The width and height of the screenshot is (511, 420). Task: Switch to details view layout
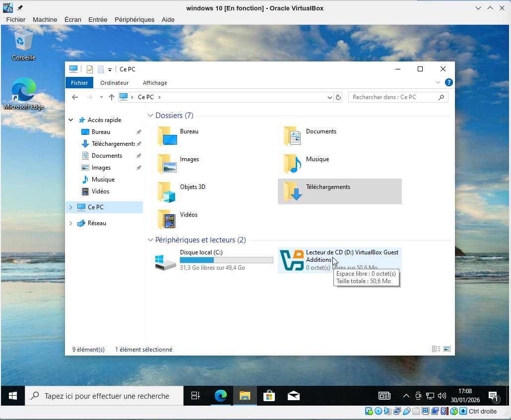436,349
